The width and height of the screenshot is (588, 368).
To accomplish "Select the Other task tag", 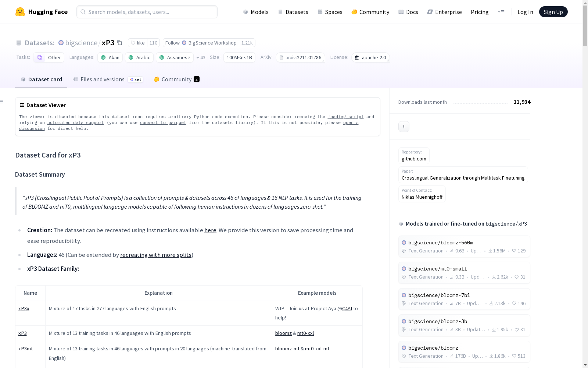I will pos(49,57).
